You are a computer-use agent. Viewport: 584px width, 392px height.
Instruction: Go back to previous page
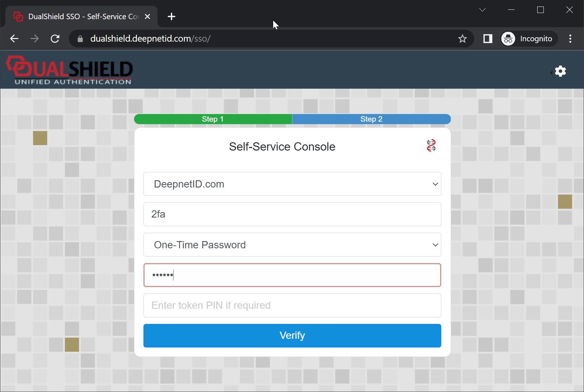(x=14, y=39)
